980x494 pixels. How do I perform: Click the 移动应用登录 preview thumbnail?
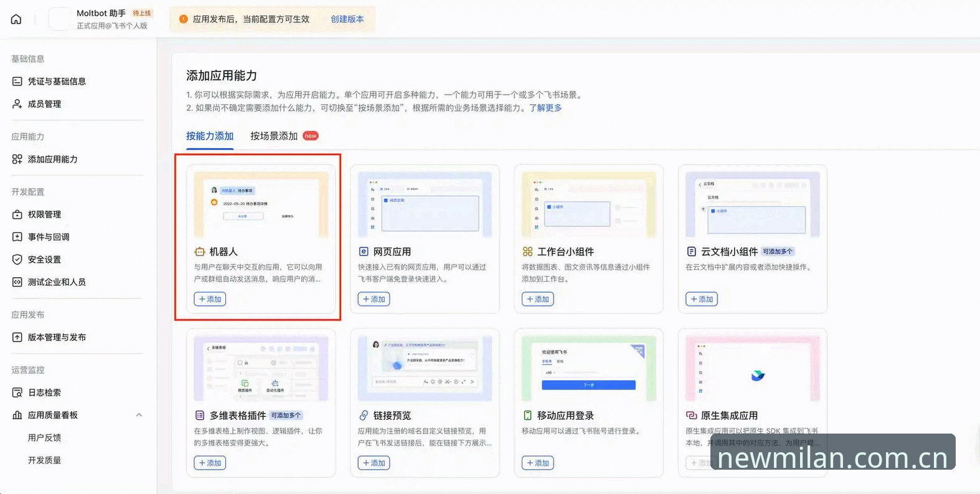point(588,369)
